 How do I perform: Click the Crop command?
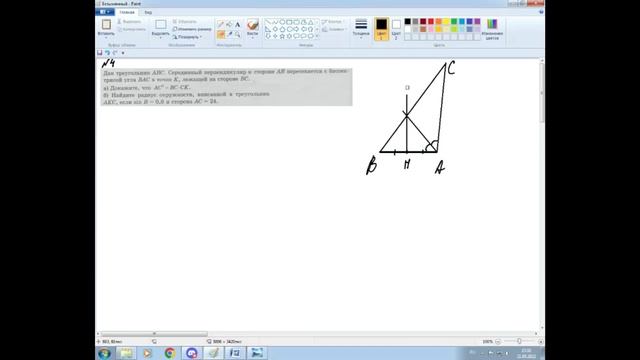184,21
